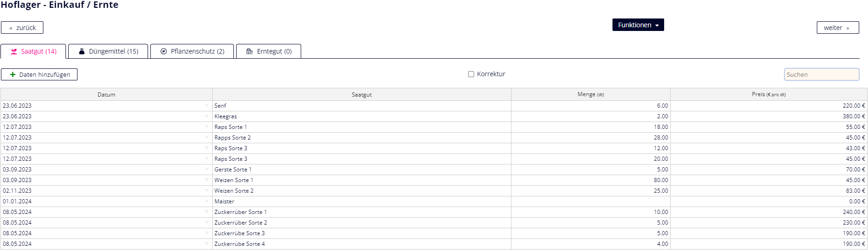The height and width of the screenshot is (250, 868).
Task: Click the Datum column header
Action: click(107, 95)
